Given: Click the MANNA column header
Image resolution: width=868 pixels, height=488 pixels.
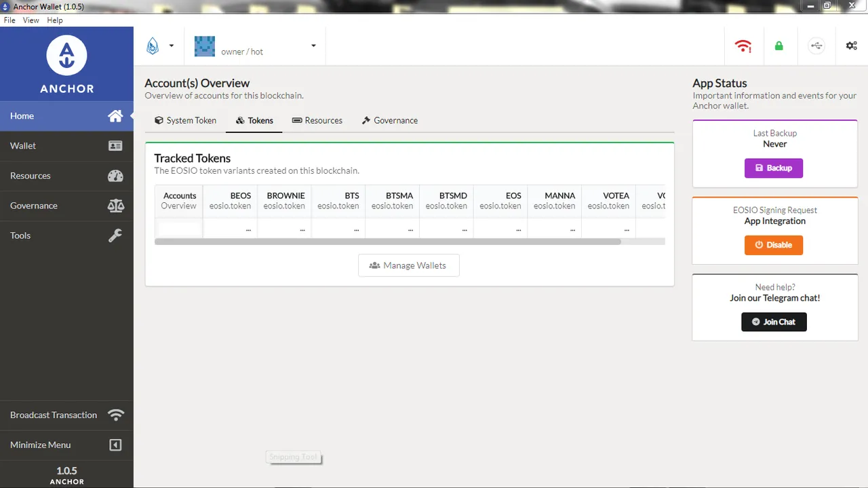Looking at the screenshot, I should (x=555, y=201).
